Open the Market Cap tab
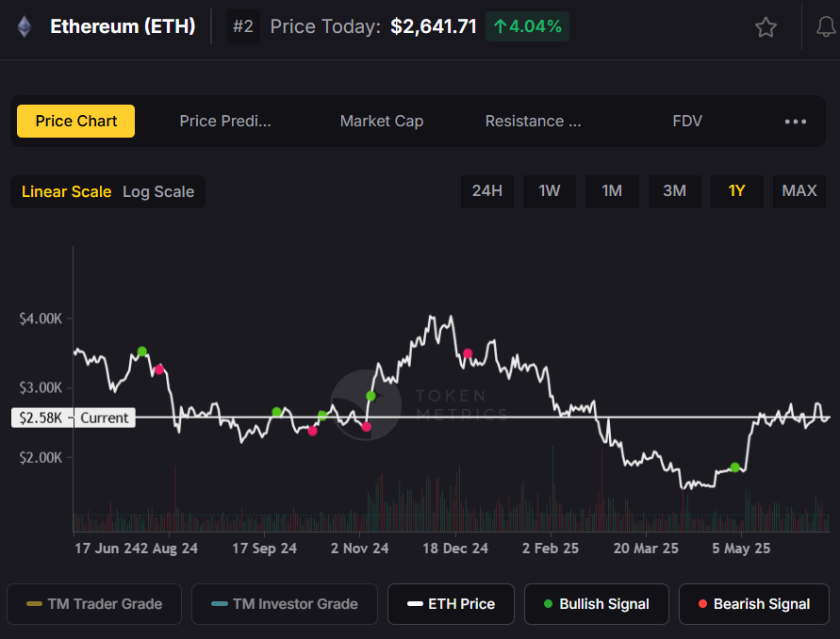840x639 pixels. [x=382, y=121]
